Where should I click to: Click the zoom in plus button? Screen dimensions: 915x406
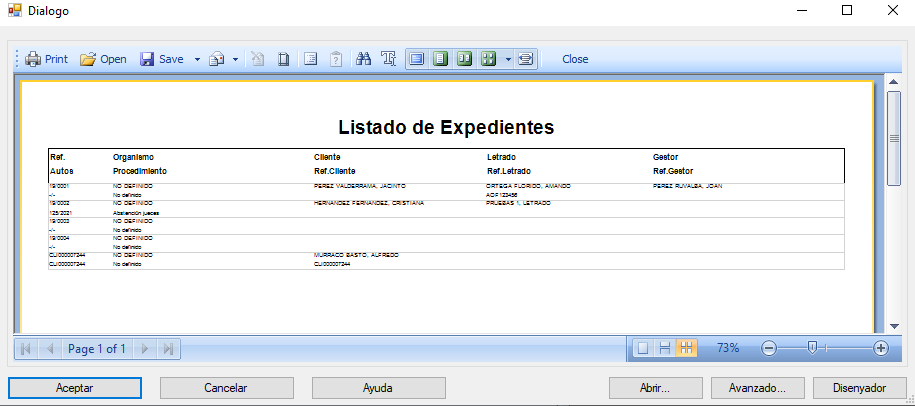coord(880,348)
